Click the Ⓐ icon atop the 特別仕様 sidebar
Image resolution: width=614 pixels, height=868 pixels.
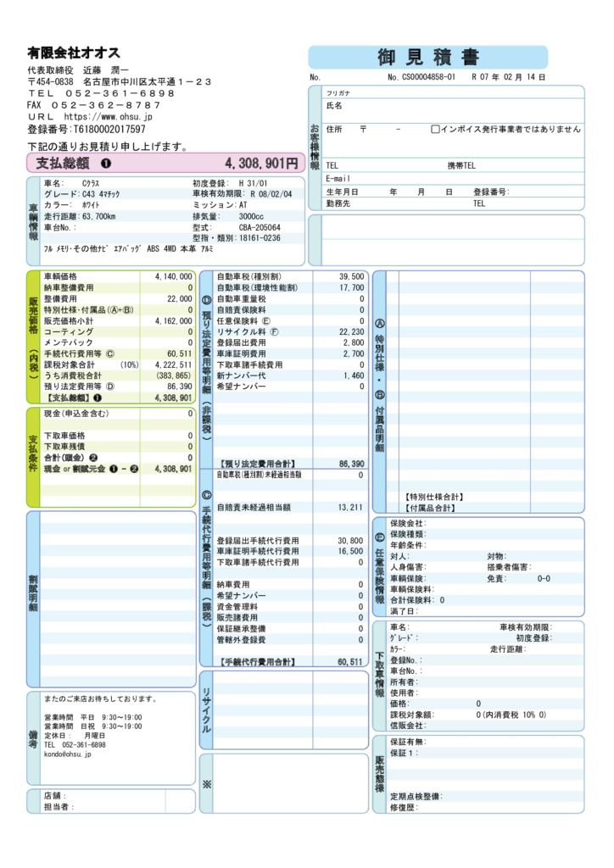point(379,323)
